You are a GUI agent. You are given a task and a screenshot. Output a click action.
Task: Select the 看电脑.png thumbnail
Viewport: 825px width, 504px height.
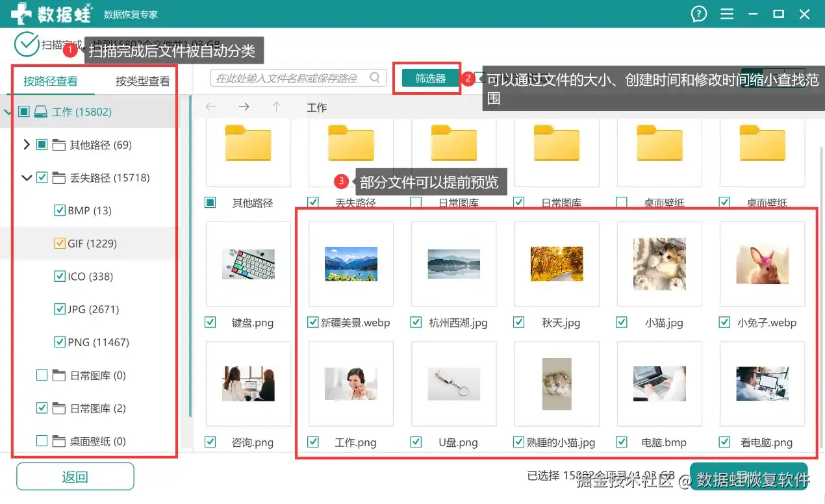[x=763, y=383]
